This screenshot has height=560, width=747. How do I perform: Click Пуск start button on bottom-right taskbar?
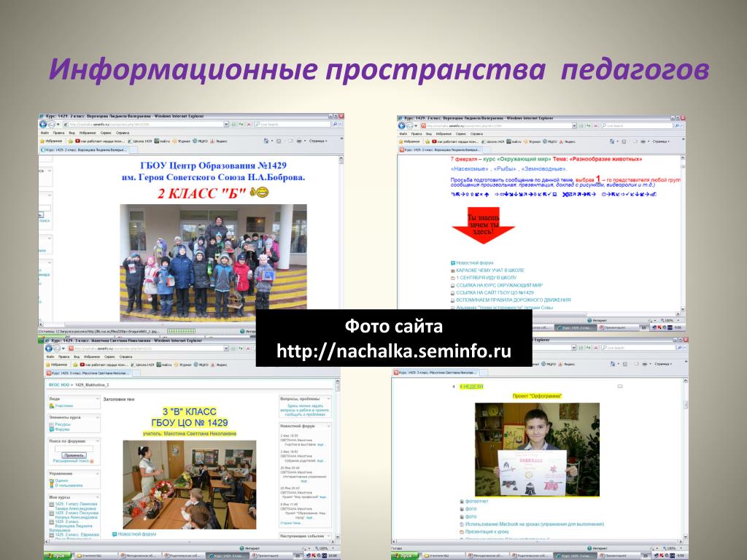pyautogui.click(x=406, y=556)
